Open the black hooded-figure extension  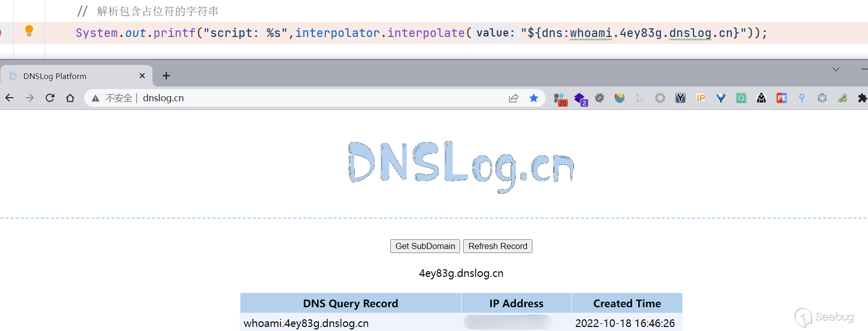[761, 98]
